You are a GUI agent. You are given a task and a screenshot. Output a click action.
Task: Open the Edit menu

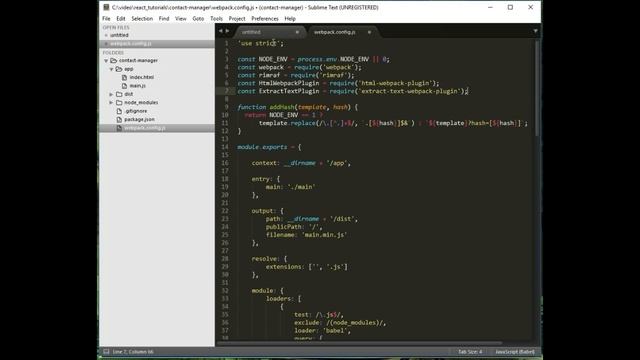tap(121, 19)
